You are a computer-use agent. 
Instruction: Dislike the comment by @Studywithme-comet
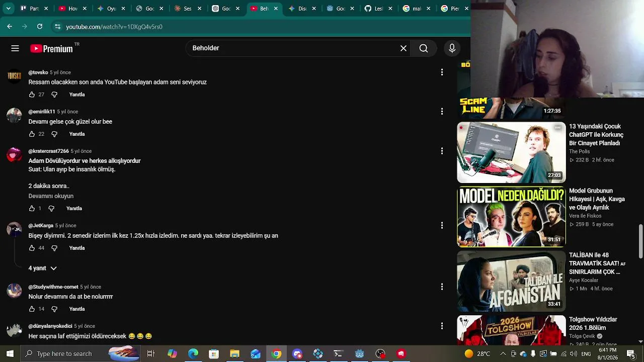click(x=54, y=309)
